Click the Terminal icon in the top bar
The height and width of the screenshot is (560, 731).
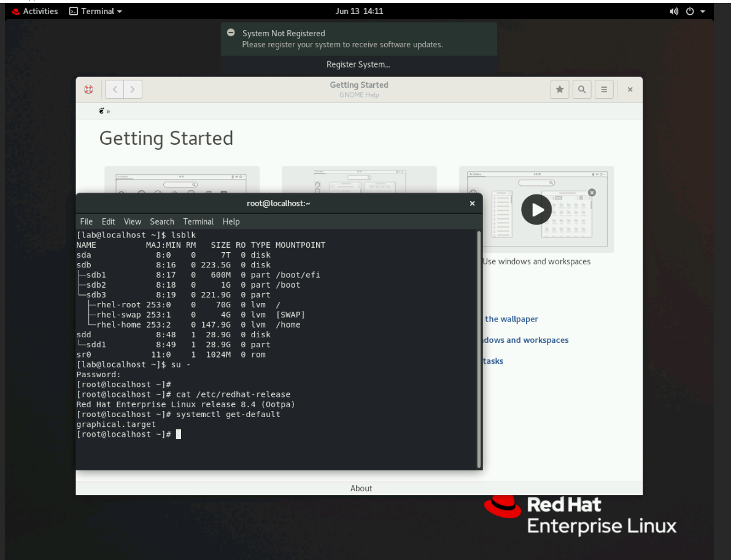(x=72, y=10)
